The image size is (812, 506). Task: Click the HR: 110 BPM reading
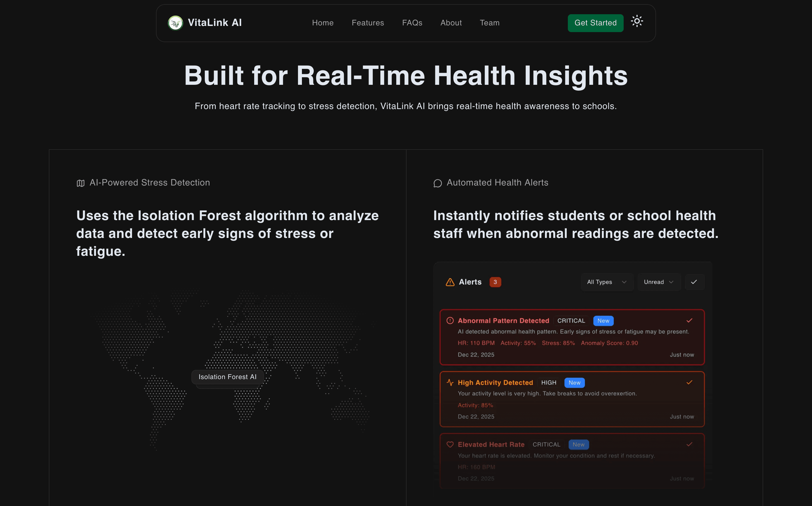tap(476, 343)
